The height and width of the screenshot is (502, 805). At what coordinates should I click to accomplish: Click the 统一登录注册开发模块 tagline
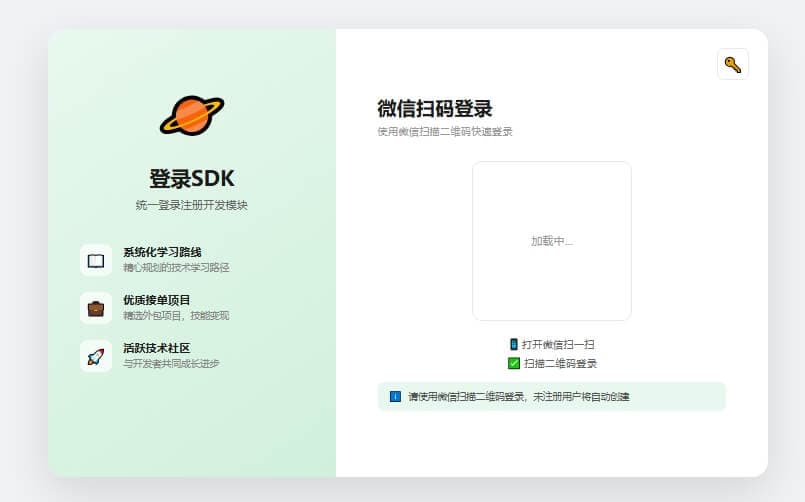[192, 205]
